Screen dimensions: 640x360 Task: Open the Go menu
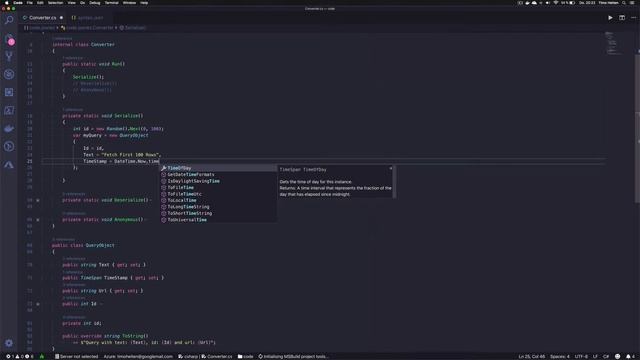(82, 3)
